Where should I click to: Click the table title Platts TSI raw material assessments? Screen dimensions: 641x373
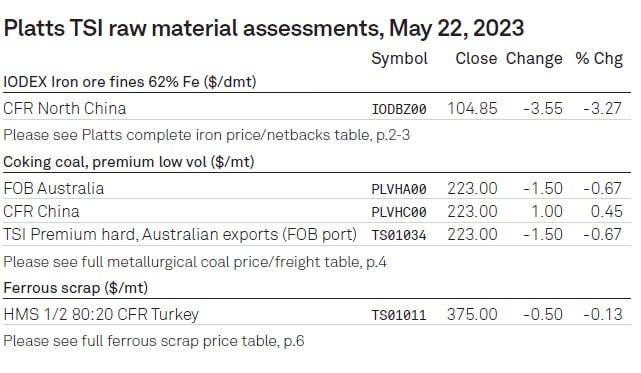pos(264,28)
